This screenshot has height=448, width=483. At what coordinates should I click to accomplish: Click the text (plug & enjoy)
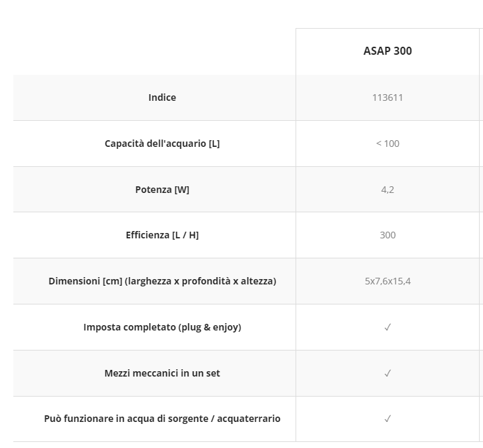(210, 327)
